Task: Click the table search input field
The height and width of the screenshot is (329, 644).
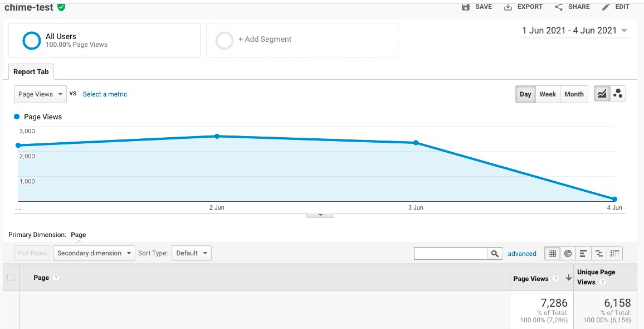Action: pos(451,254)
